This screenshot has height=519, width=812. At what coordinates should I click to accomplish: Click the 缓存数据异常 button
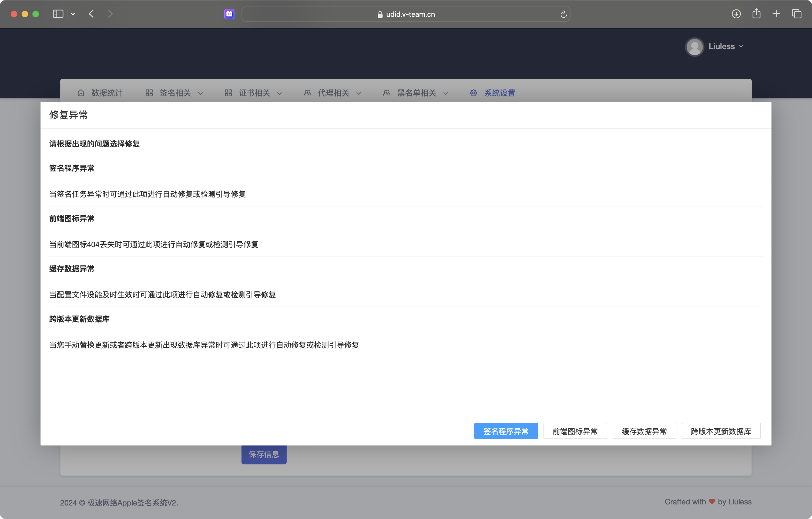click(x=644, y=431)
